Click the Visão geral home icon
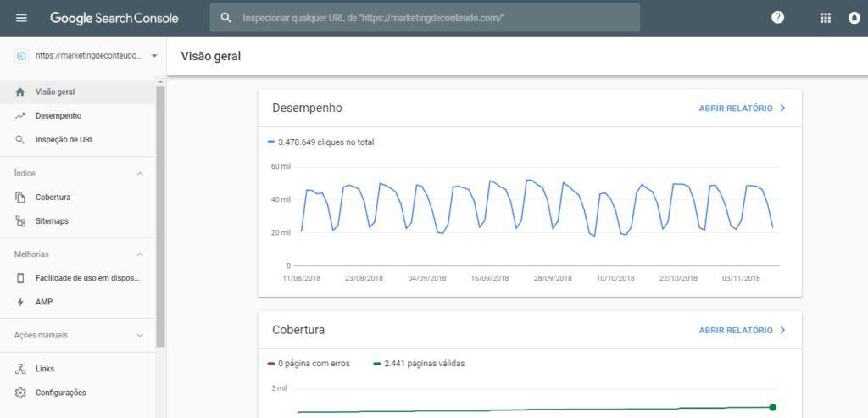The width and height of the screenshot is (868, 418). click(20, 92)
